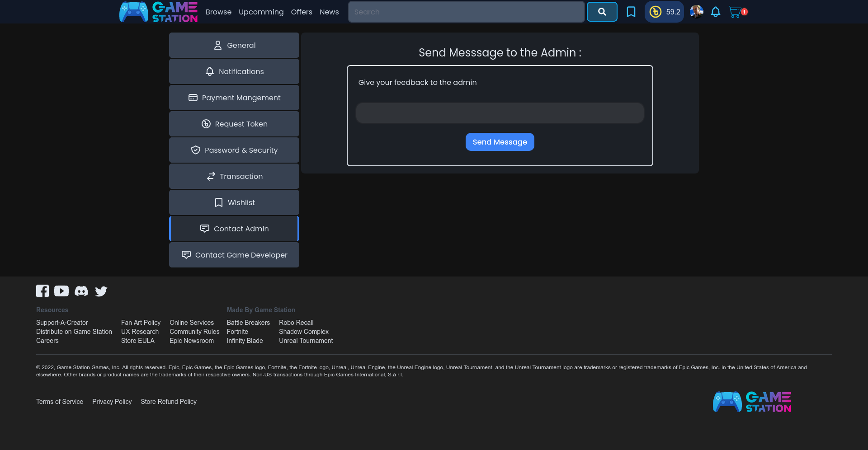
Task: Open the Shadow Complex link
Action: coord(304,332)
